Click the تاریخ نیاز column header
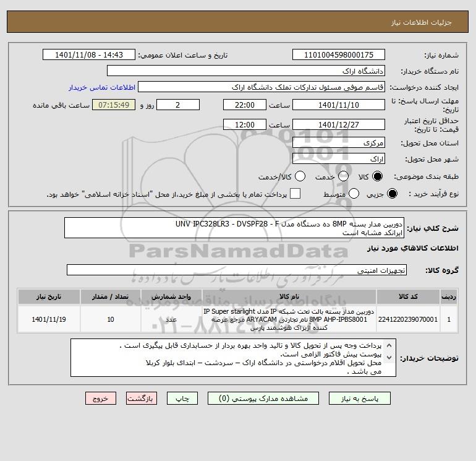 coord(49,296)
